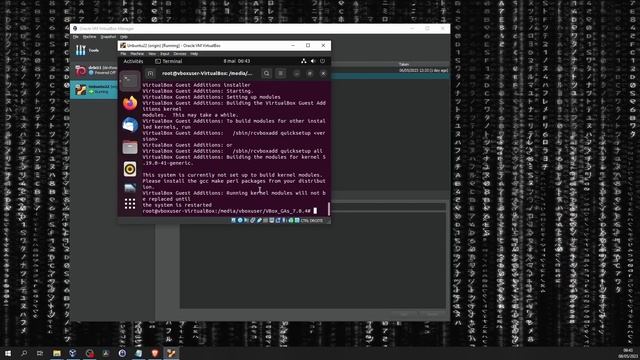Open File menu of the Ubuntu22 VM window
The width and height of the screenshot is (640, 360).
point(123,54)
